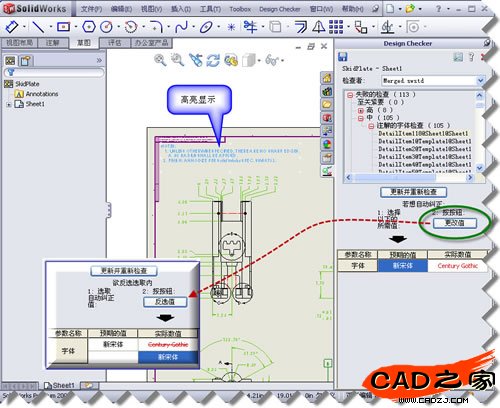
Task: Select the 新宋体 expected value cell
Action: [x=403, y=266]
